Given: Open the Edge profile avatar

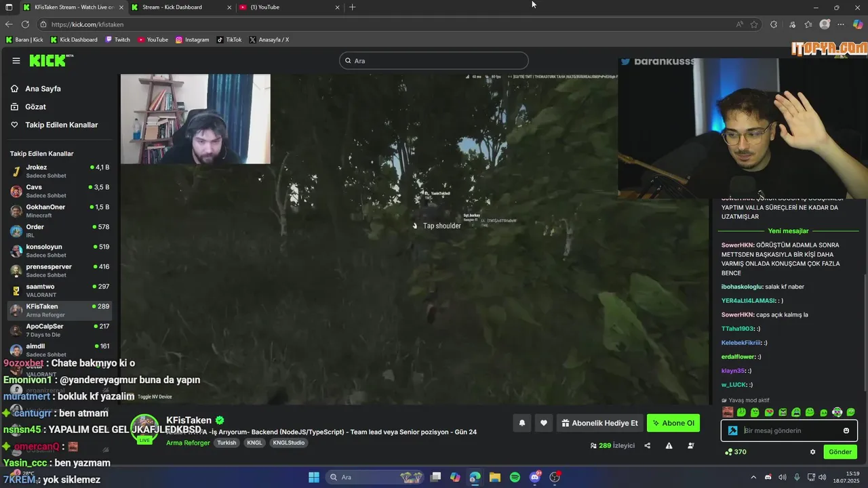Looking at the screenshot, I should coord(825,24).
